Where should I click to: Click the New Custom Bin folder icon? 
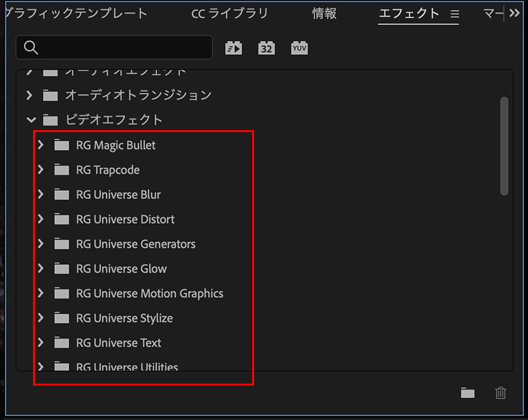[x=468, y=393]
